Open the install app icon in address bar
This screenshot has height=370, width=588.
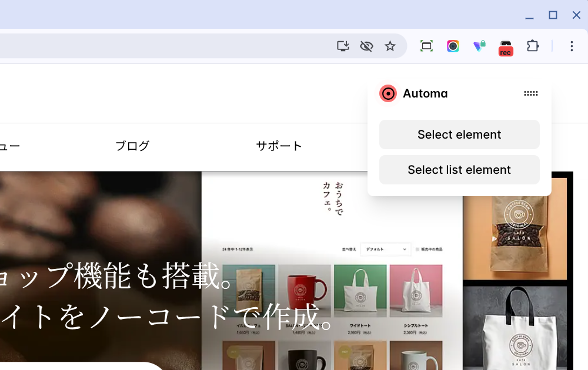click(343, 46)
